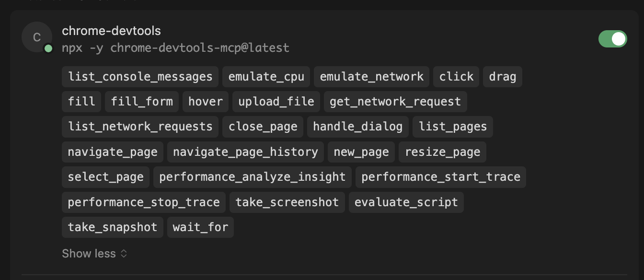This screenshot has height=280, width=644.
Task: Click the wait_for tool chip
Action: pyautogui.click(x=200, y=227)
